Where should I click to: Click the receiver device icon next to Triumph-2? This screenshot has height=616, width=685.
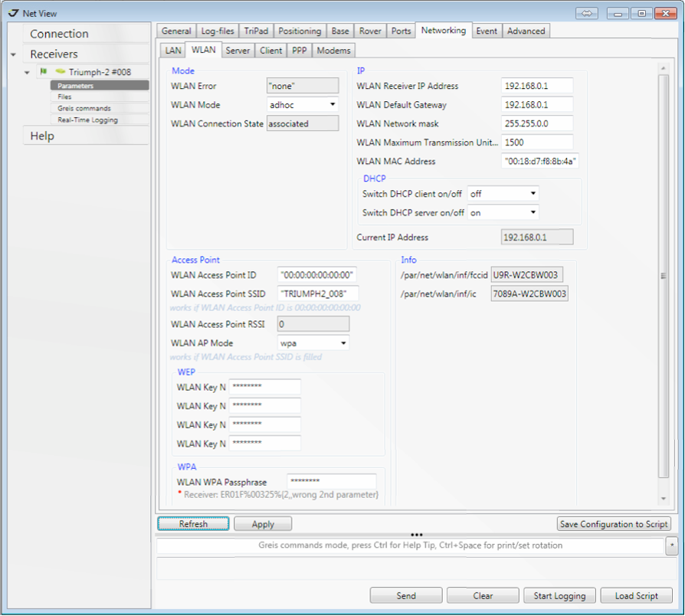pos(61,71)
